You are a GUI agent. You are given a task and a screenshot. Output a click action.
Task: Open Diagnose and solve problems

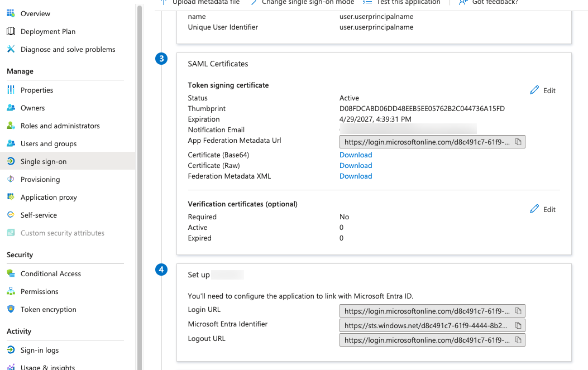(68, 50)
